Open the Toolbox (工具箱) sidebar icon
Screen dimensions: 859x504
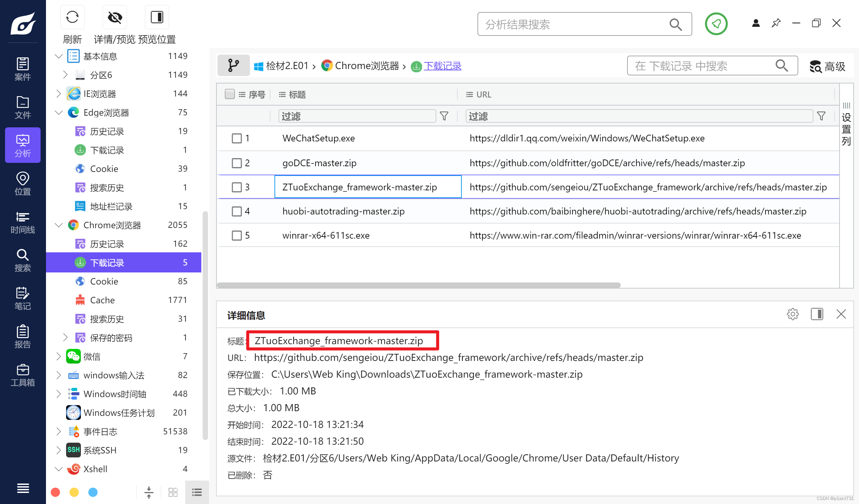pyautogui.click(x=22, y=375)
